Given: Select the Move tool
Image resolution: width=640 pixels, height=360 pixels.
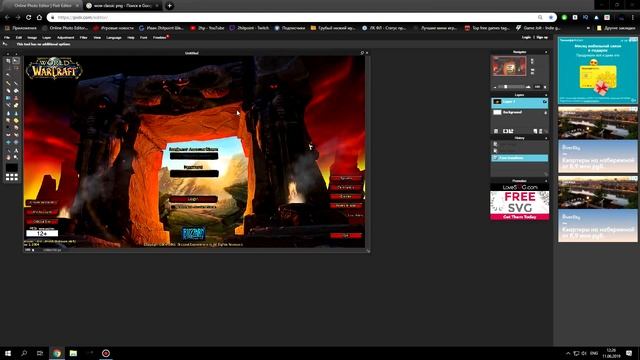Looking at the screenshot, I should (x=16, y=60).
